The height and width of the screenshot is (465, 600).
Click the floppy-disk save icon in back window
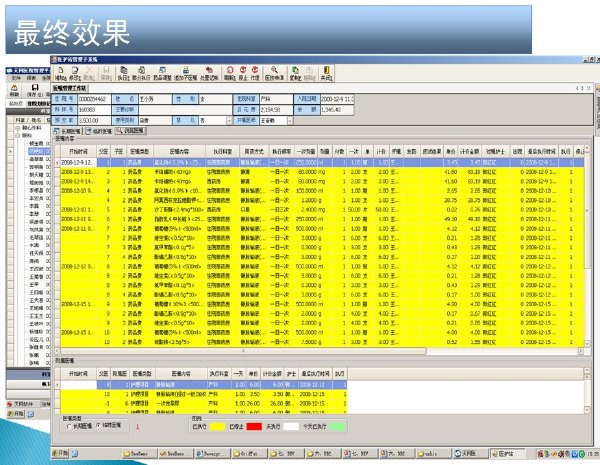click(35, 90)
